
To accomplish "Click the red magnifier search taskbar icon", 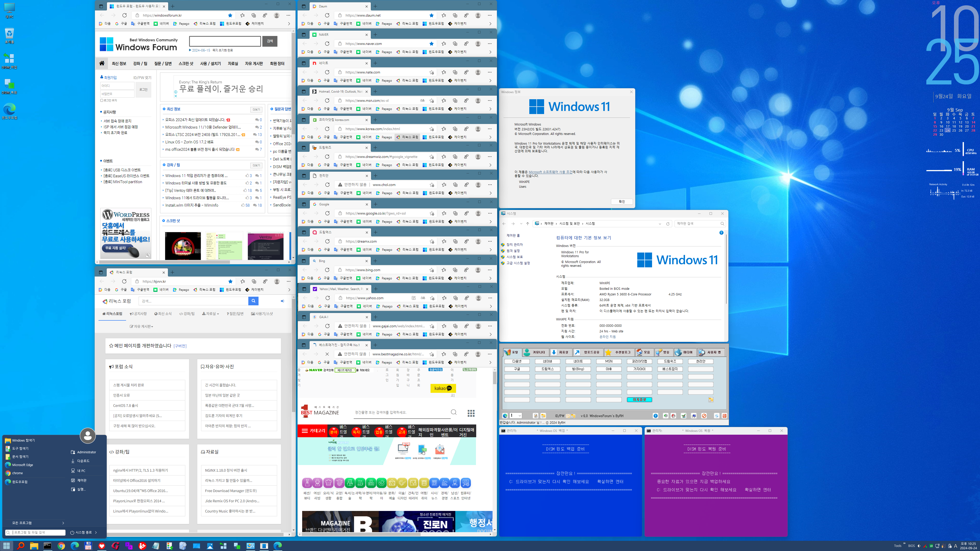I will pos(20,546).
